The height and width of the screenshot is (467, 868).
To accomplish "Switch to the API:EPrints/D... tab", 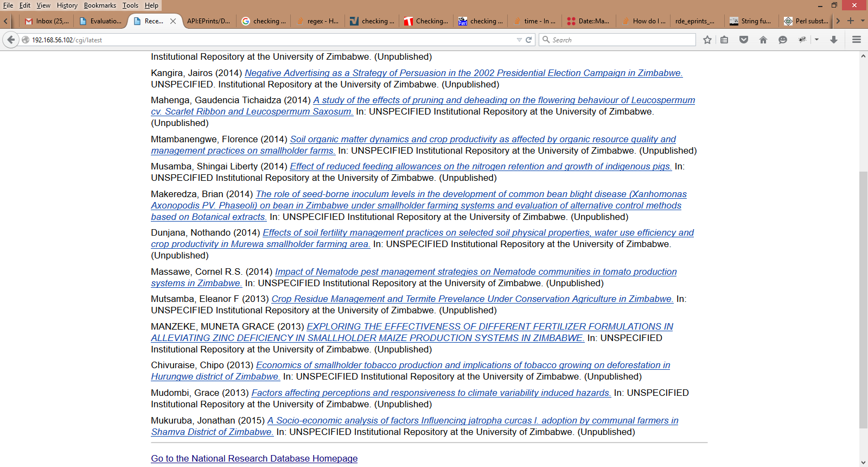I will [x=208, y=21].
